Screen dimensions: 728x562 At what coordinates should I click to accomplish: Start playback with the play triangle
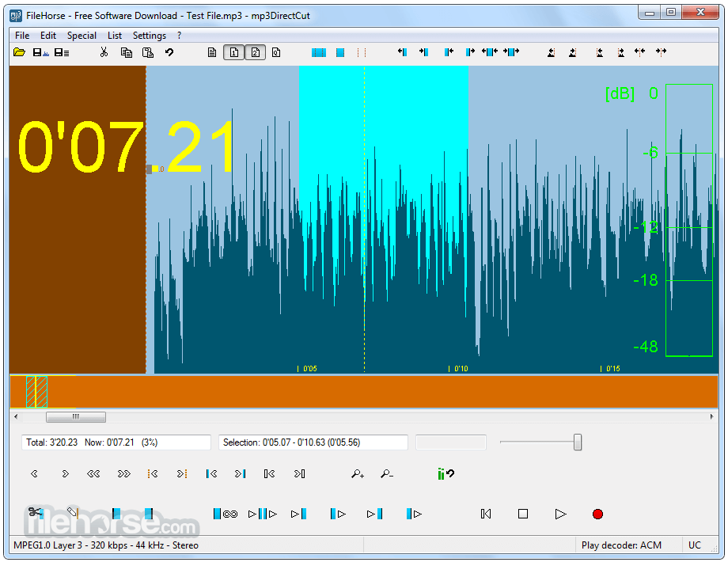click(560, 514)
